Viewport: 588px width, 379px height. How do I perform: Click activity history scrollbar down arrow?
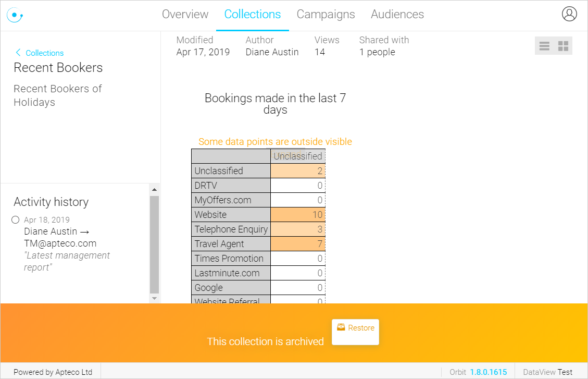[x=154, y=299]
